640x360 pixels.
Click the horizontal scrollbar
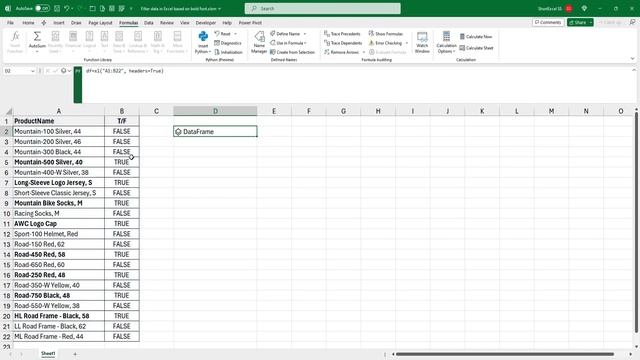tap(504, 354)
